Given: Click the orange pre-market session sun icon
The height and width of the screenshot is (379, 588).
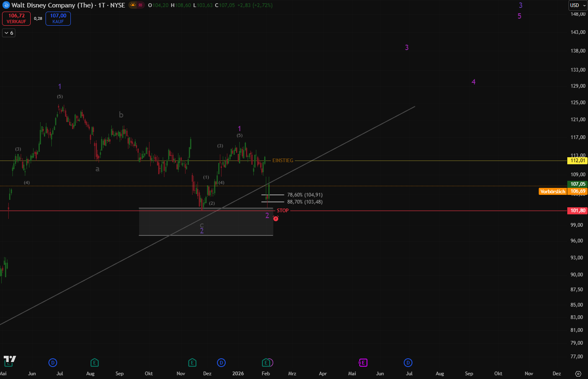Looking at the screenshot, I should pyautogui.click(x=133, y=5).
